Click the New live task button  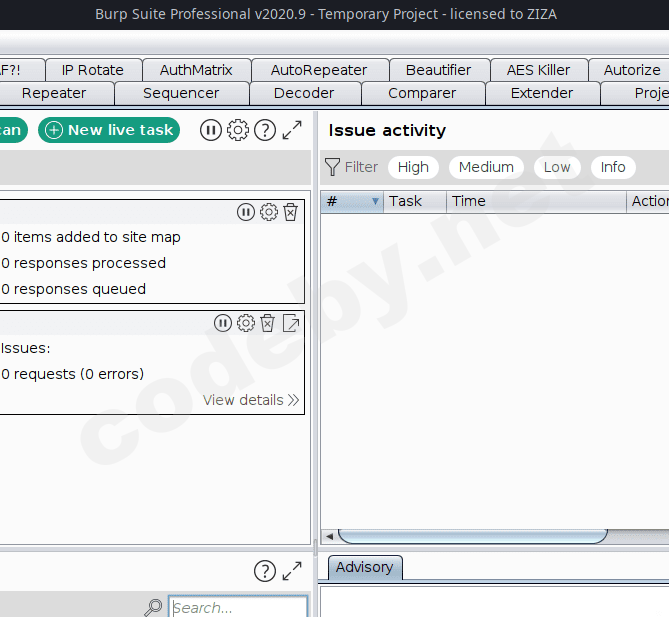coord(109,130)
